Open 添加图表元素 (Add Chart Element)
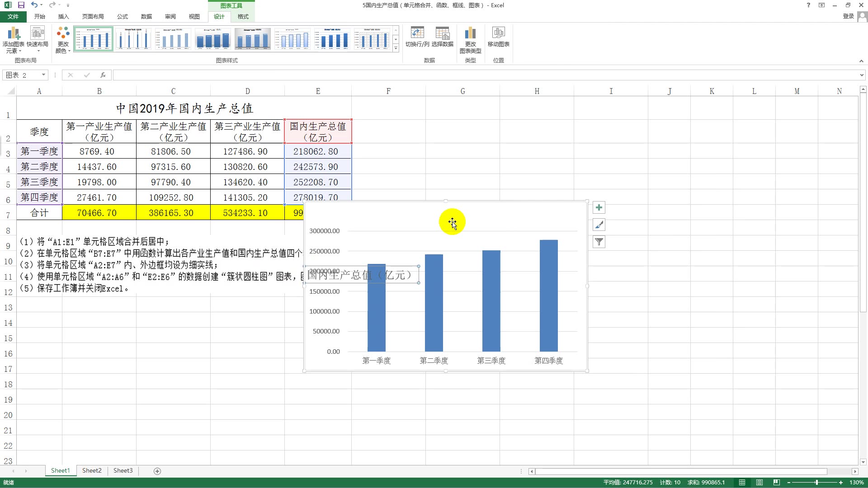The width and height of the screenshot is (868, 488). click(14, 40)
